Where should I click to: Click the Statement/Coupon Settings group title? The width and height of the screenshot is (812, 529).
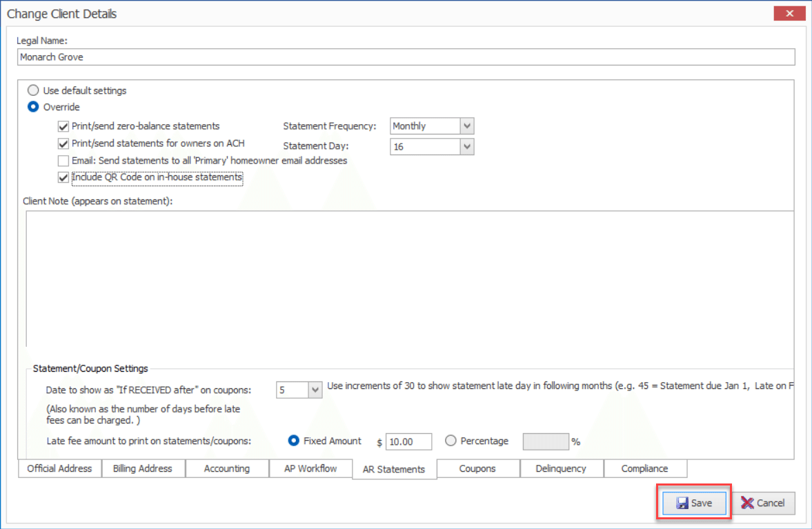pos(90,368)
